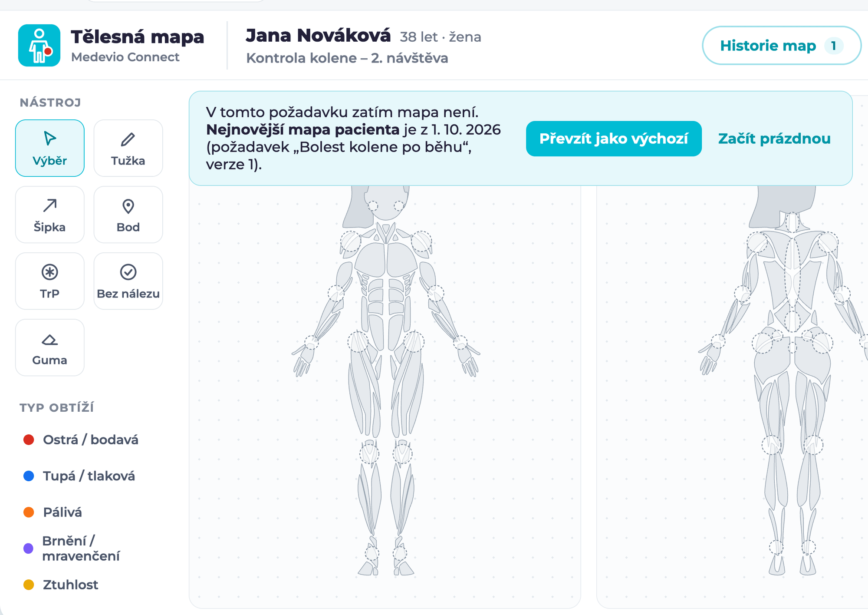Choose the Bez nálezu checkmark tool
The width and height of the screenshot is (868, 615).
tap(128, 281)
